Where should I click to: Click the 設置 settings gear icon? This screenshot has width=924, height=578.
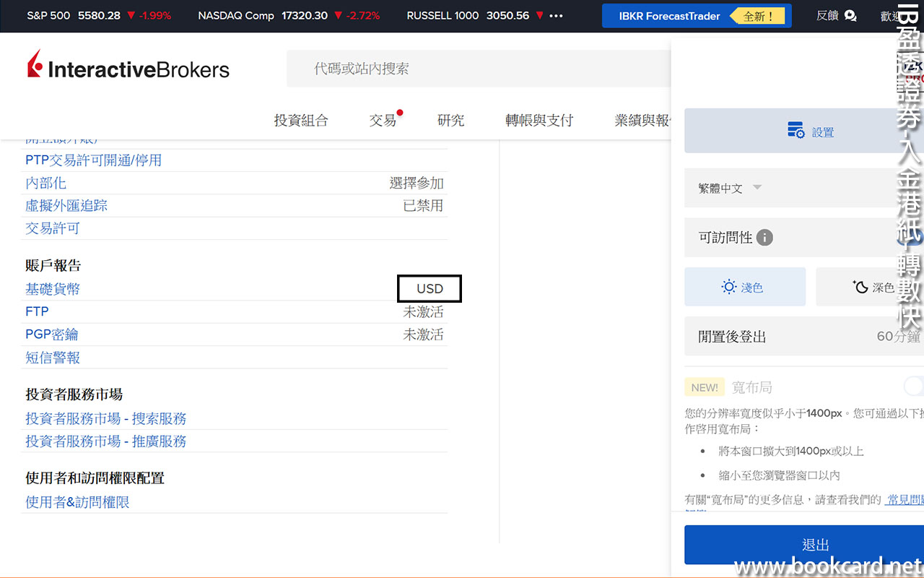[796, 131]
